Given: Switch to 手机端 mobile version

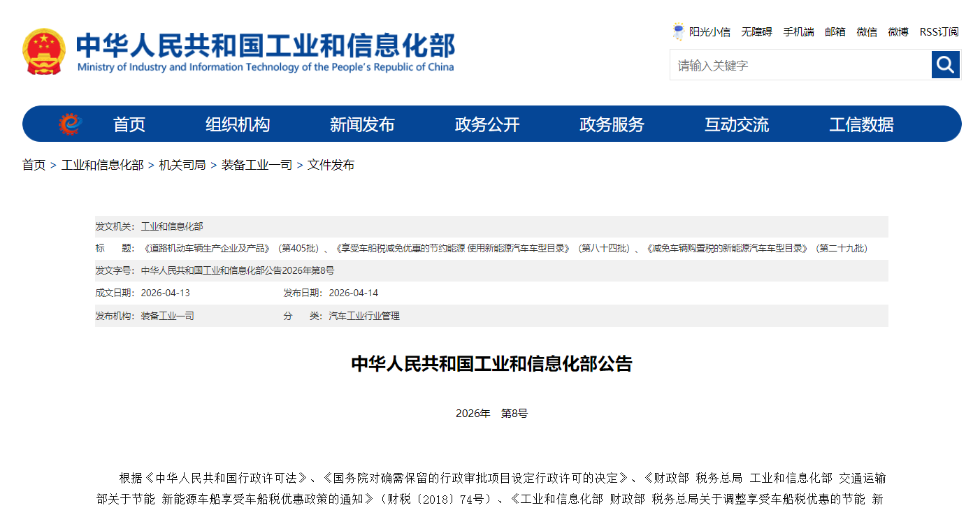Looking at the screenshot, I should [x=798, y=31].
